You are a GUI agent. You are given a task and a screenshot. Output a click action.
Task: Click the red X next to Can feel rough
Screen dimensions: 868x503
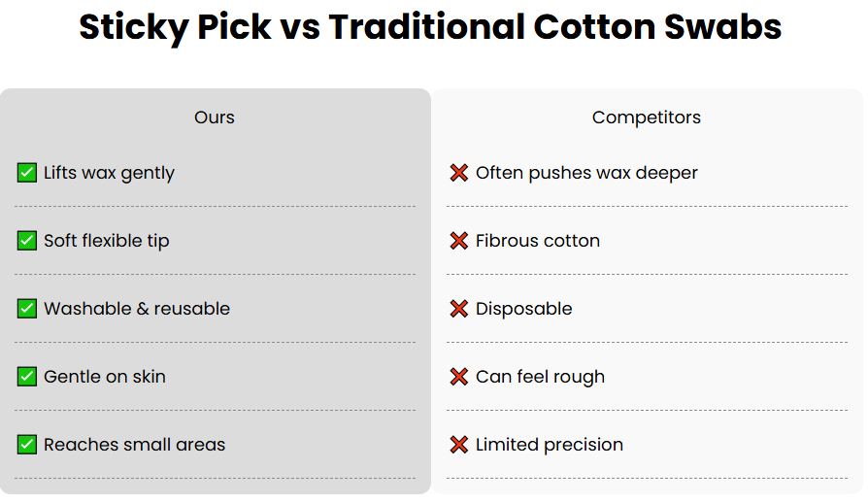[459, 377]
